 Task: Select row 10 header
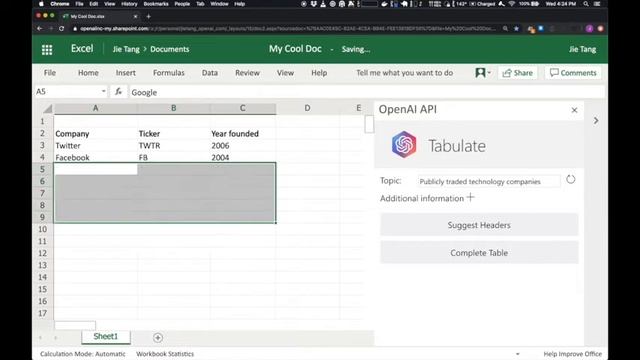click(x=42, y=229)
